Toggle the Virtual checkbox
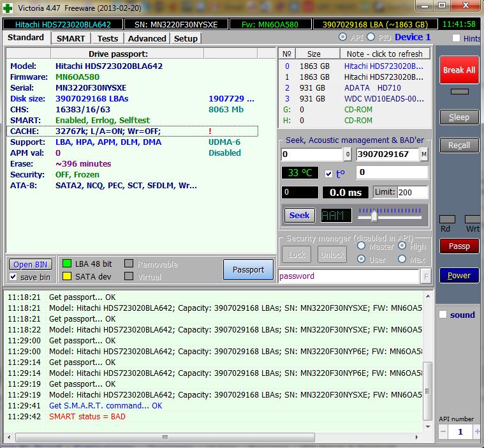This screenshot has width=484, height=448. [129, 276]
